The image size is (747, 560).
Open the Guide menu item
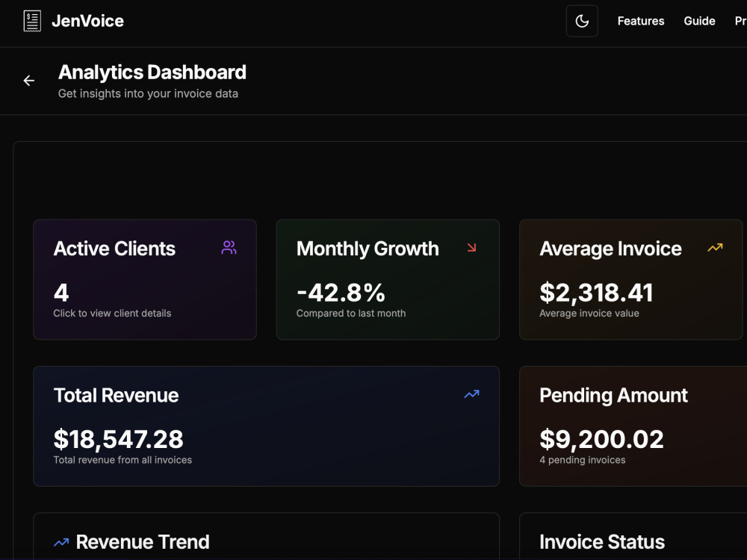699,21
